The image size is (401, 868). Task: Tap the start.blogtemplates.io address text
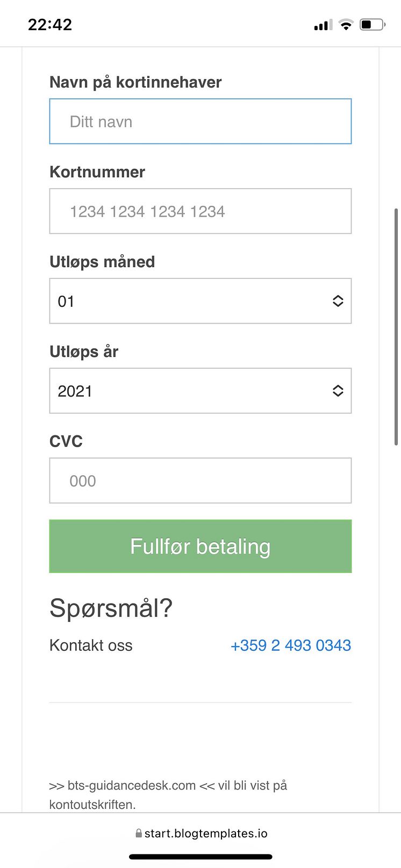[x=206, y=834]
